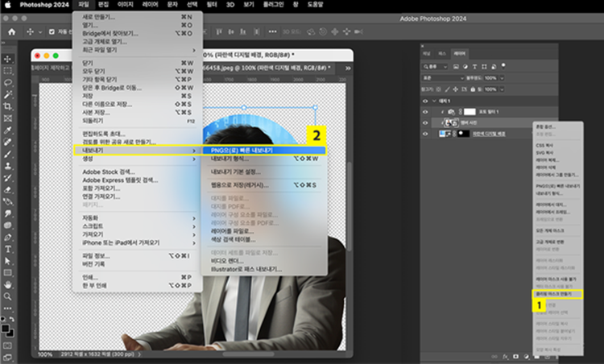Open the Move tool preset dropdown arrow
604x364 pixels.
pyautogui.click(x=40, y=32)
